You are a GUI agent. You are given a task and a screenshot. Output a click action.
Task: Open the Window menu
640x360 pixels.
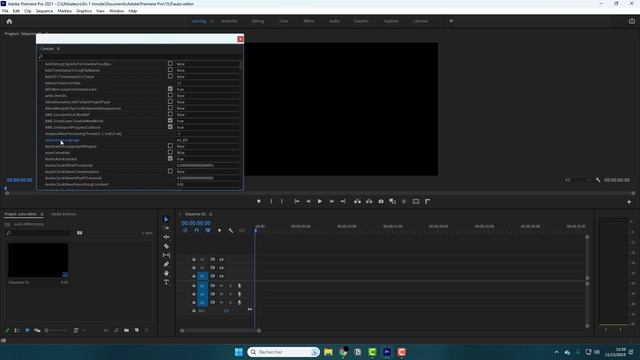click(x=116, y=11)
